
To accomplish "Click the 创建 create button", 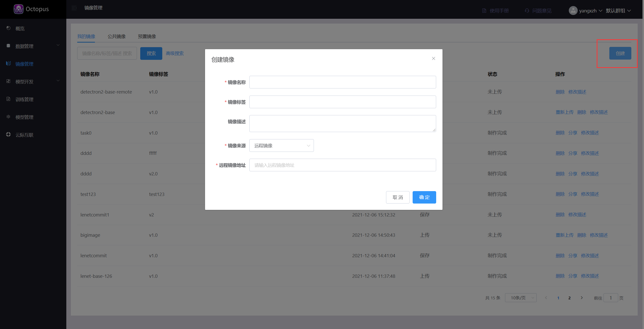I will point(620,53).
